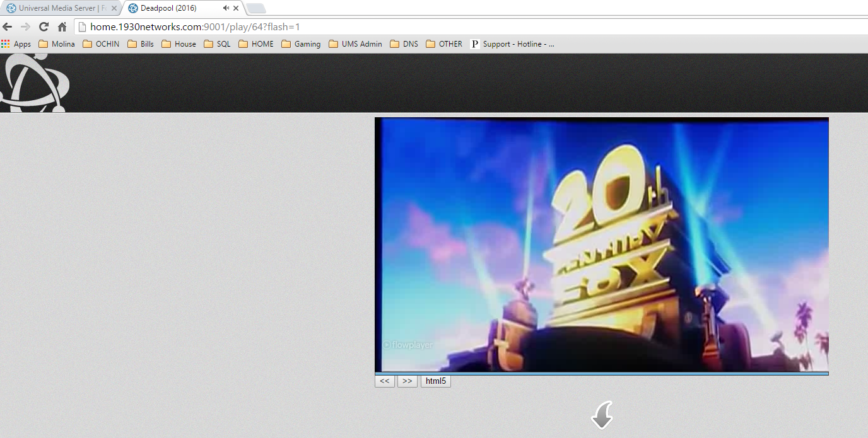Screen dimensions: 868x438
Task: Switch player to html5 mode
Action: [x=436, y=381]
